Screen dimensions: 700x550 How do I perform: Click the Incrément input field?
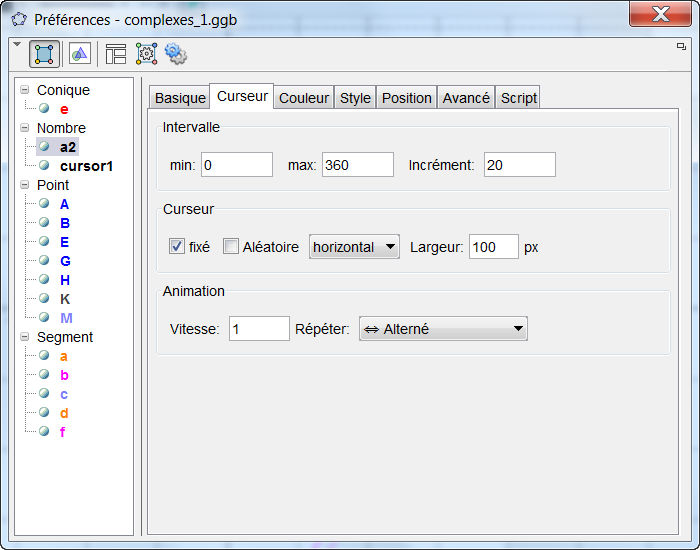click(x=520, y=164)
